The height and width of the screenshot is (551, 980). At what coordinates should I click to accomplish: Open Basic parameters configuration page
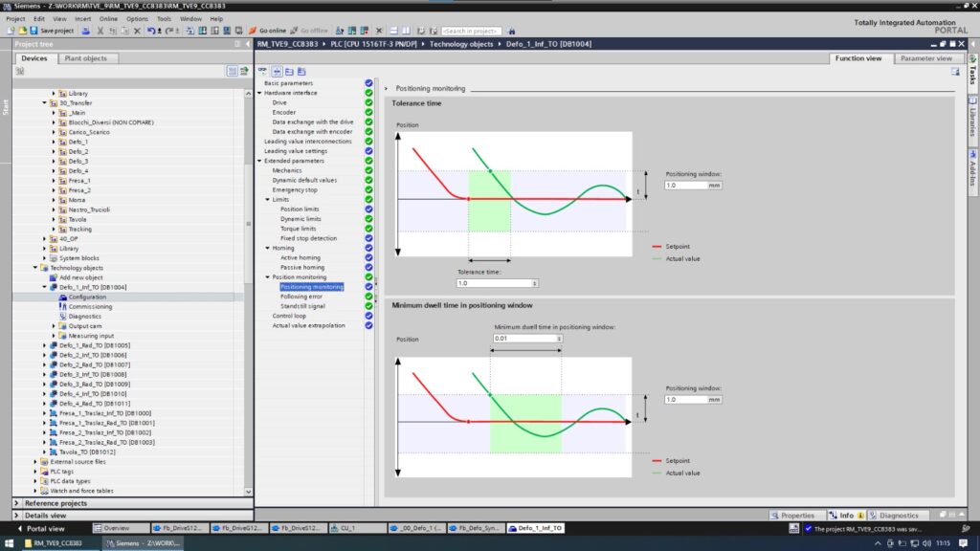(288, 83)
